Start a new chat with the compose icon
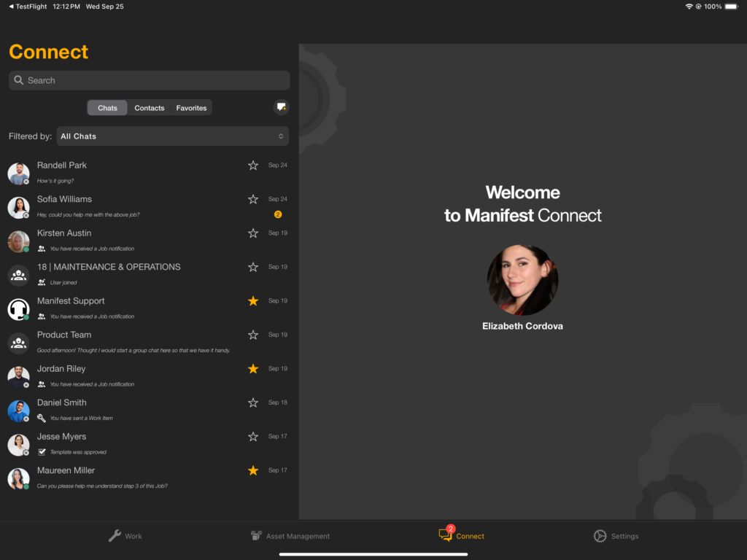Image resolution: width=747 pixels, height=560 pixels. pyautogui.click(x=282, y=107)
